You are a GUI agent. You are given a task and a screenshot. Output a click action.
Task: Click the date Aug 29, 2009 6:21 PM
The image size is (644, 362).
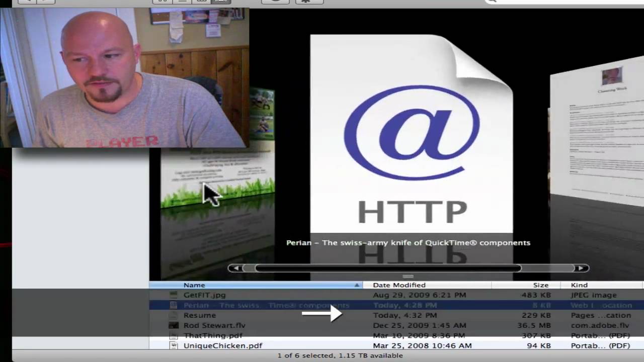pos(420,295)
